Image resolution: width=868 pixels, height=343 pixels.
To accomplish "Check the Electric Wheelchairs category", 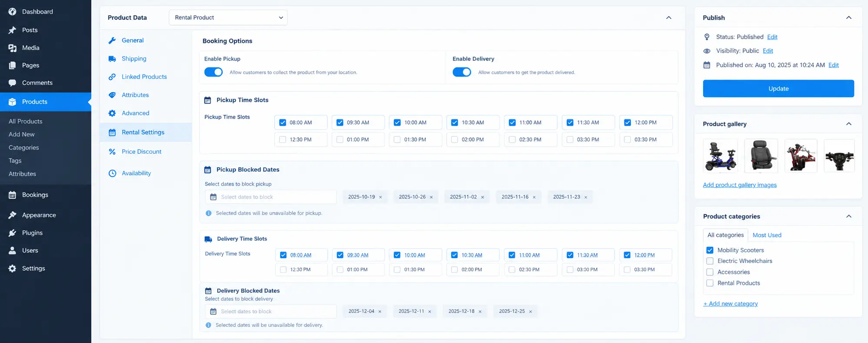I will (710, 261).
